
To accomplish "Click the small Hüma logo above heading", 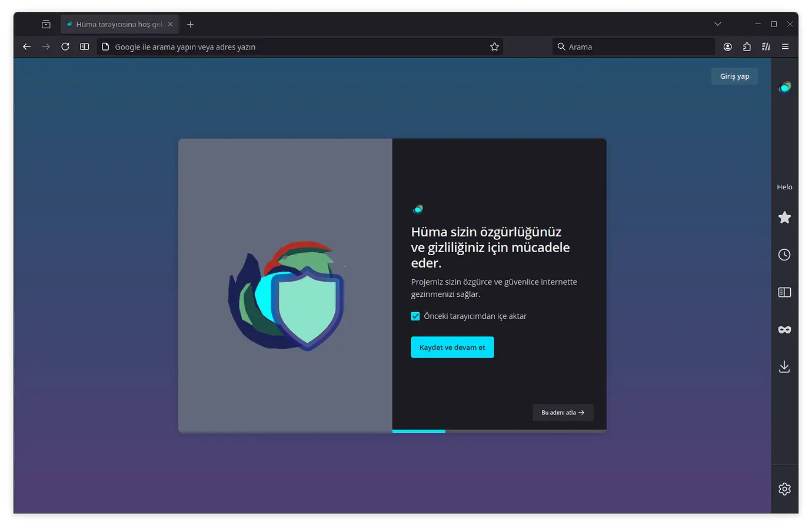I will point(418,209).
